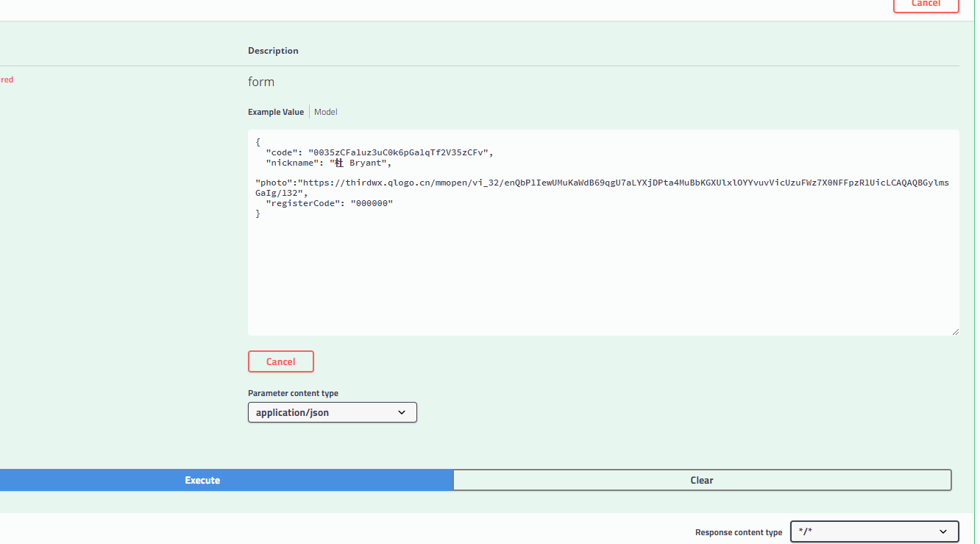Click the Cancel button at the top right
The height and width of the screenshot is (544, 980).
[926, 4]
